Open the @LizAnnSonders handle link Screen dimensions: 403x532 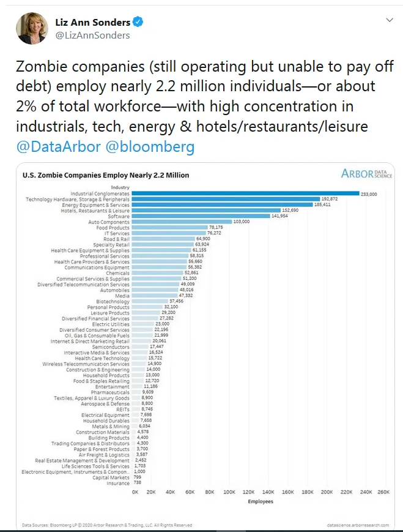tap(92, 36)
